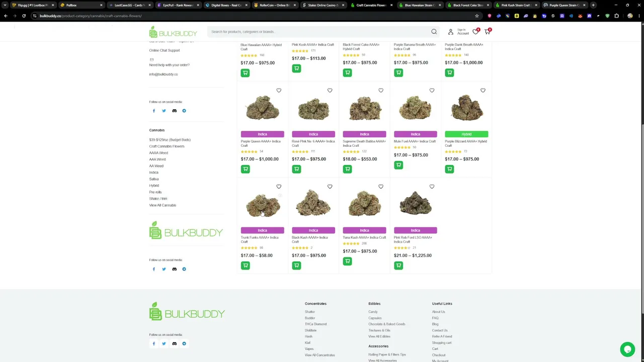Bookmark this page with the star
The height and width of the screenshot is (362, 644).
pyautogui.click(x=477, y=16)
